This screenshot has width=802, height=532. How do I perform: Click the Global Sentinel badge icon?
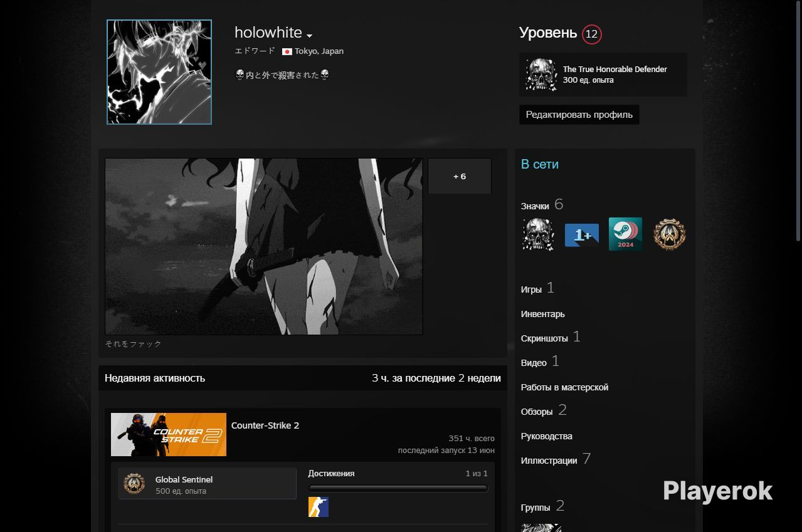point(134,484)
